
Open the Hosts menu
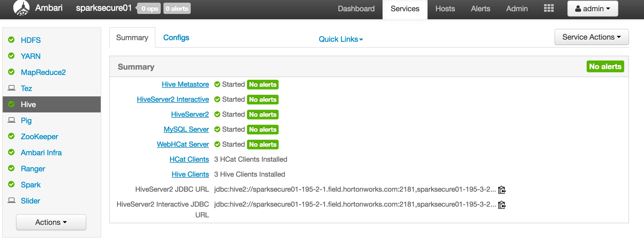click(x=445, y=9)
